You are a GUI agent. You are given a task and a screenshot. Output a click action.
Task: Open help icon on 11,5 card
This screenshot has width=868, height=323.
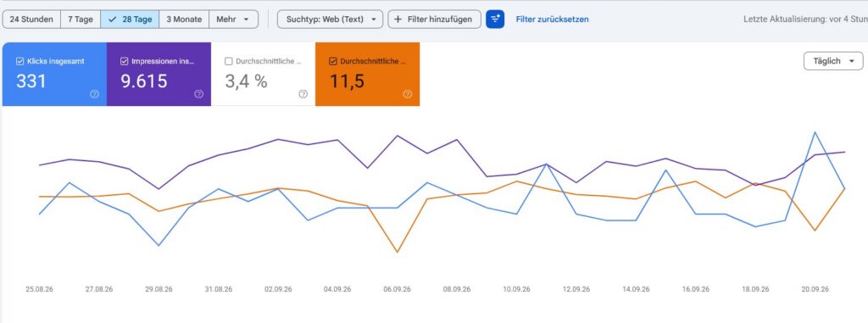pos(408,94)
